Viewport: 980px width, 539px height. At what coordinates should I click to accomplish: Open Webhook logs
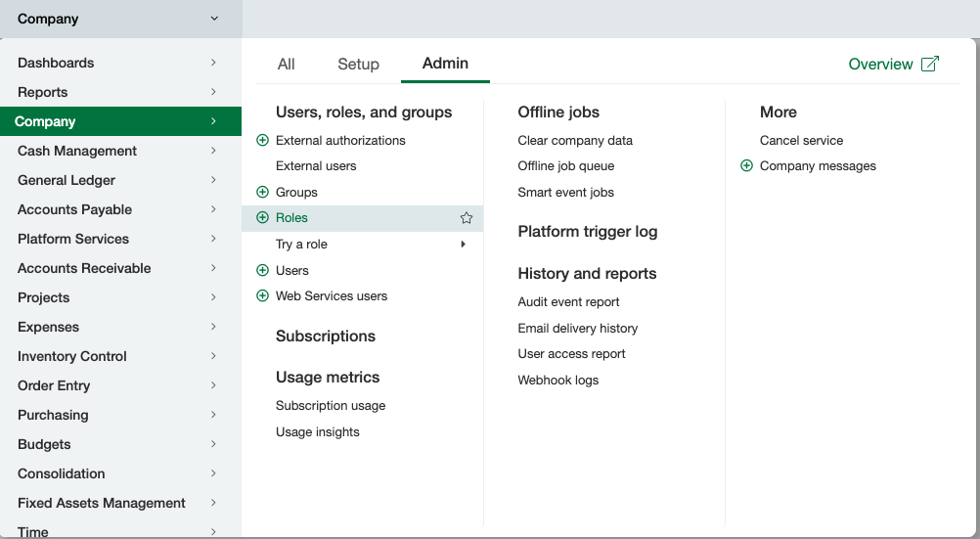[558, 380]
